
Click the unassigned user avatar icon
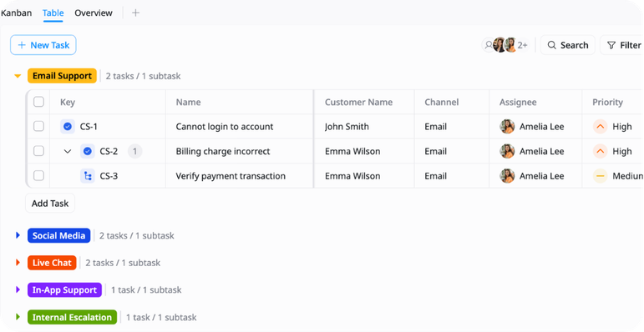coord(489,45)
